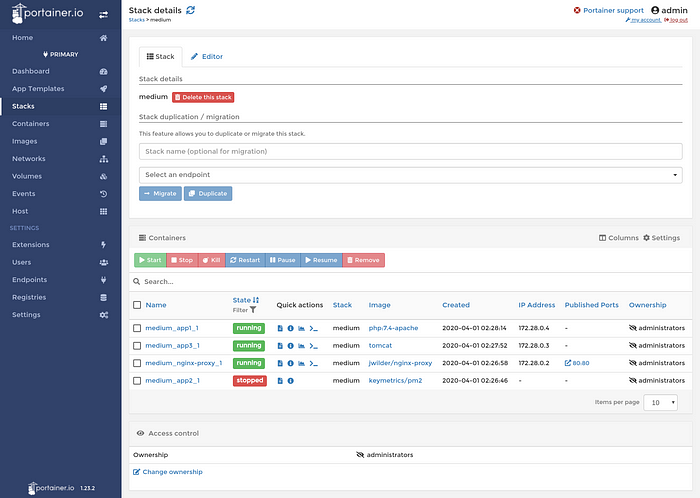Open stats icon for medium_app1_1
Viewport: 700px width, 498px height.
pyautogui.click(x=301, y=328)
